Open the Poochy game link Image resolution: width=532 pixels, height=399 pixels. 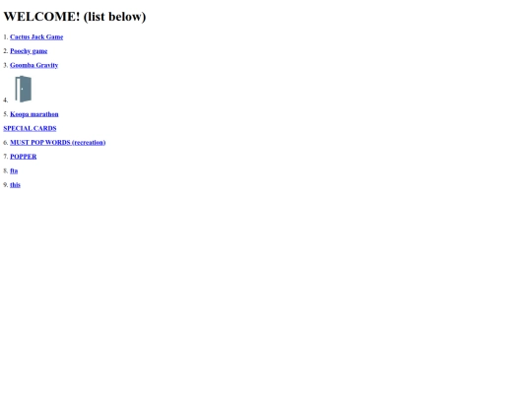[29, 51]
